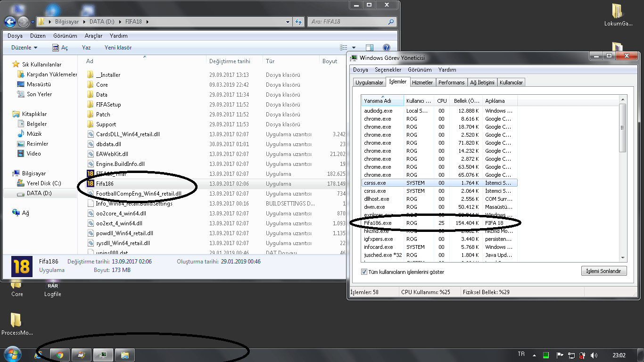Open Explorer help question mark icon

pyautogui.click(x=387, y=48)
